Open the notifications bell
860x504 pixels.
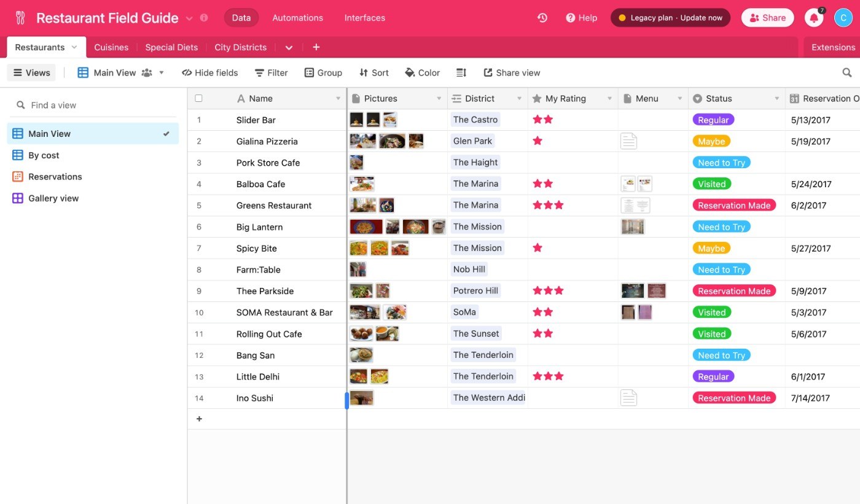[x=814, y=18]
